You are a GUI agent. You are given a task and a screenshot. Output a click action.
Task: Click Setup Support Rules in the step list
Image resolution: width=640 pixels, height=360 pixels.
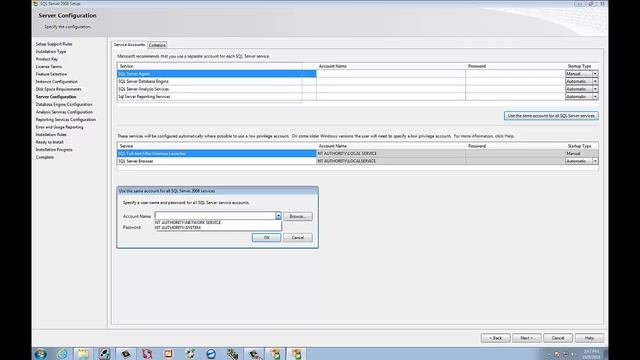54,44
